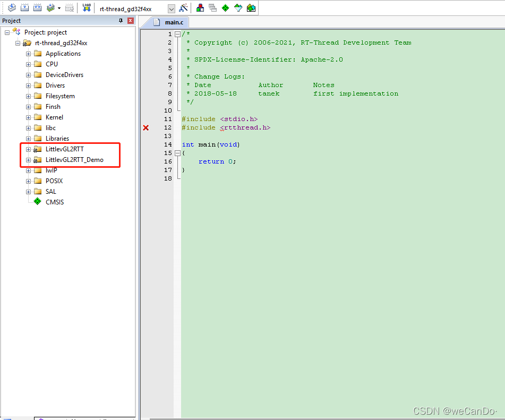Collapse the main function fold at line 15

click(x=177, y=153)
